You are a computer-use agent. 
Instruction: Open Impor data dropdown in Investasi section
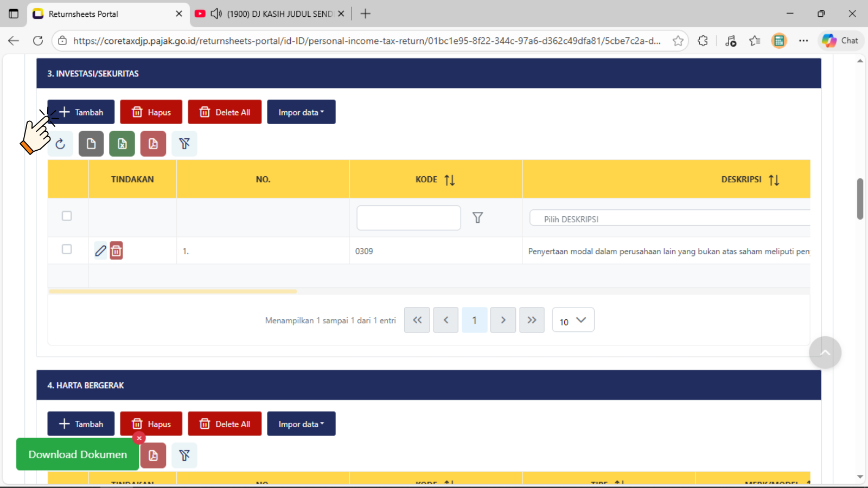301,112
